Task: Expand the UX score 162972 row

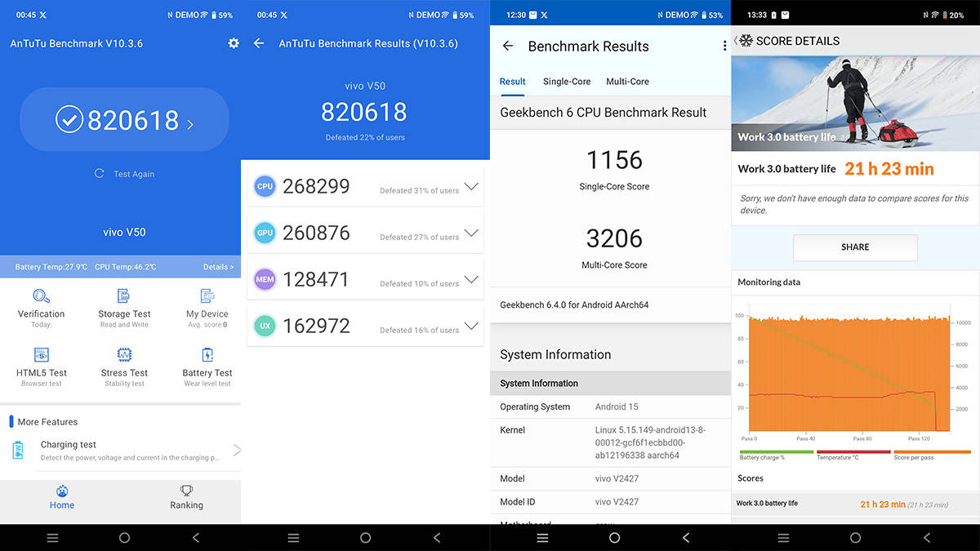Action: point(365,326)
